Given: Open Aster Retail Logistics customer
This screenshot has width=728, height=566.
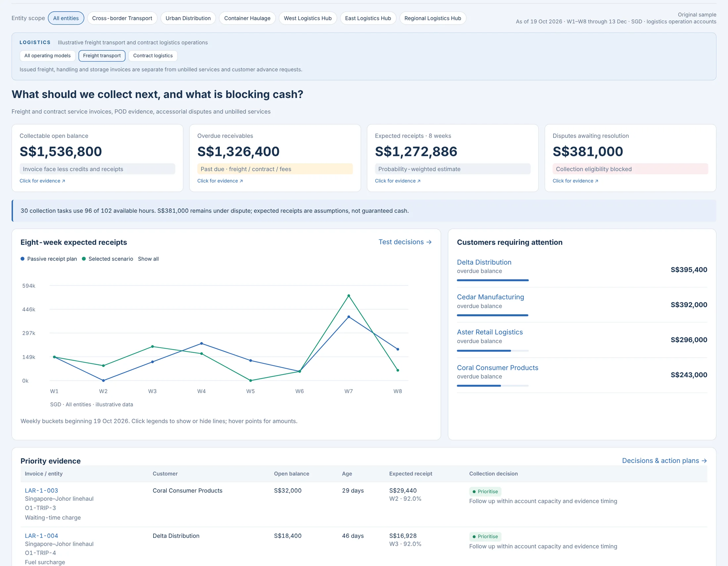Looking at the screenshot, I should pos(490,332).
